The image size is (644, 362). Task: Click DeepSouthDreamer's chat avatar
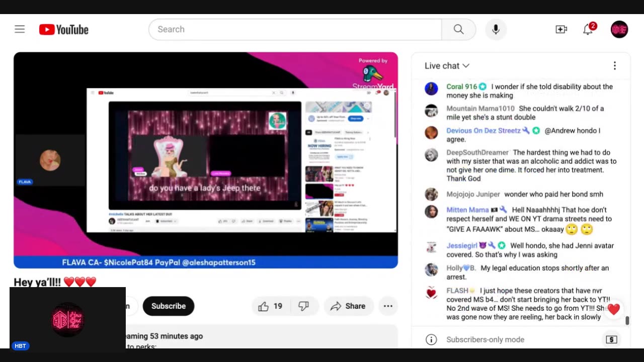click(431, 154)
